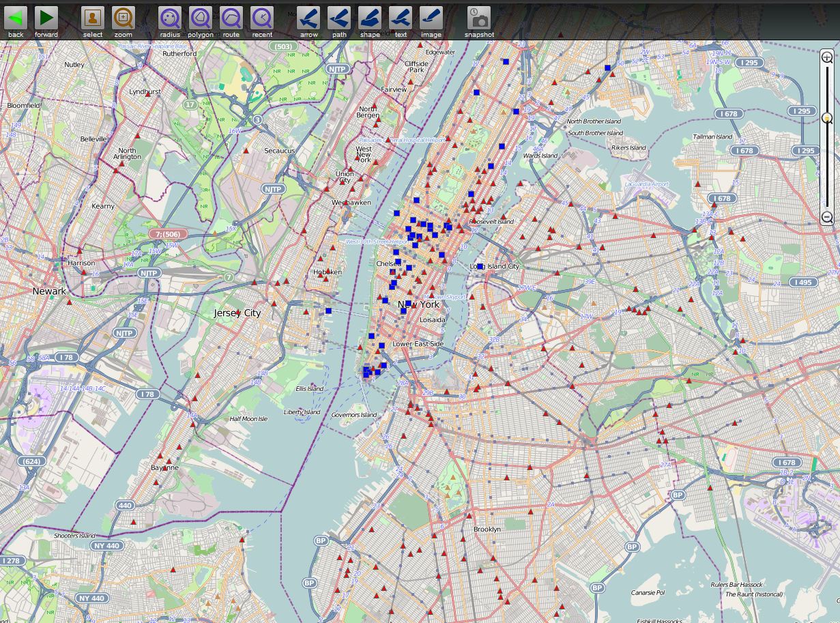Click the Half Moon Isle label

point(248,419)
